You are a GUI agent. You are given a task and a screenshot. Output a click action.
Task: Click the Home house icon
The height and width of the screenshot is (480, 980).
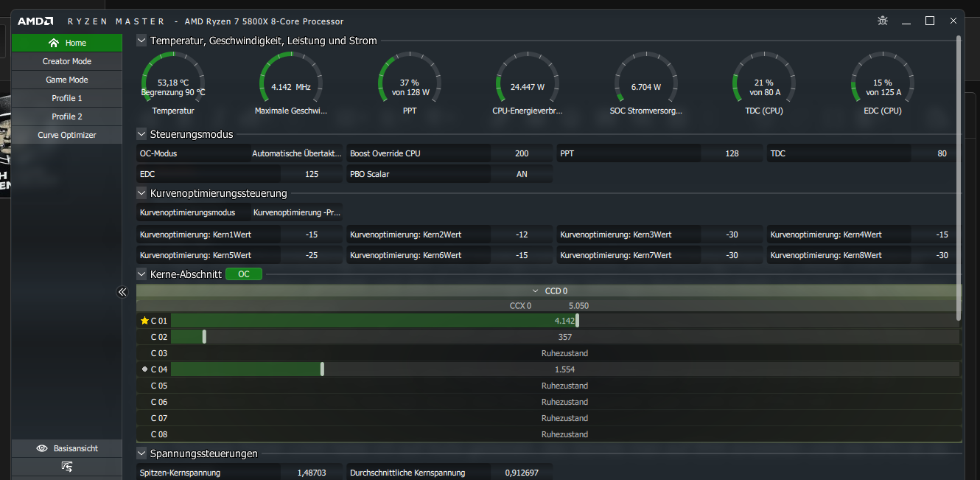[54, 43]
